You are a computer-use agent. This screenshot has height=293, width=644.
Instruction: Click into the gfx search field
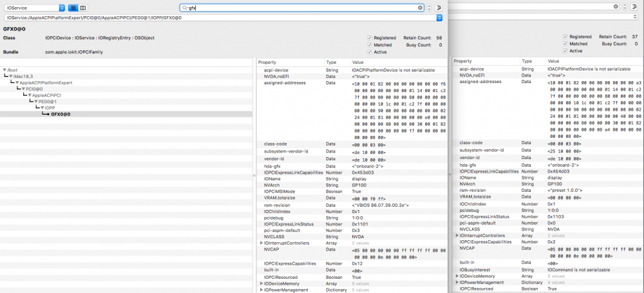pos(302,8)
